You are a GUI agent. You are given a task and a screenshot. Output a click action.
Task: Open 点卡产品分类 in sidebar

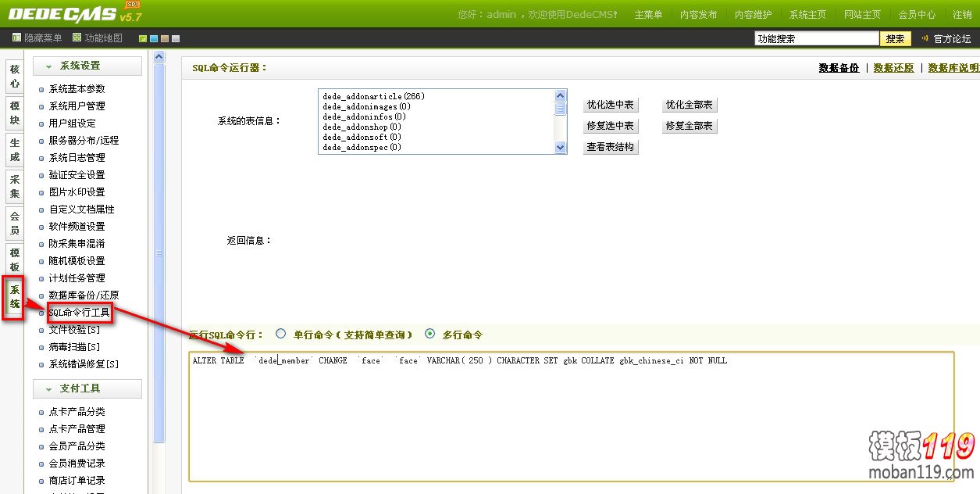coord(77,412)
